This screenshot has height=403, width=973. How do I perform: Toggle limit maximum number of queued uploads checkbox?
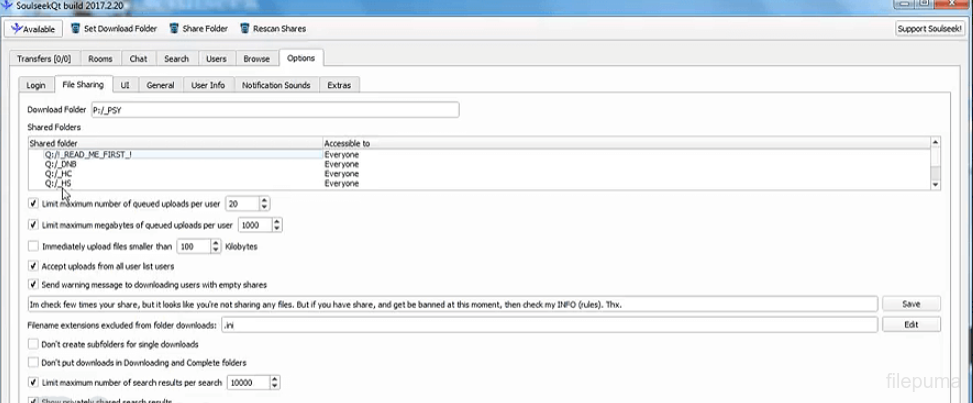click(33, 203)
